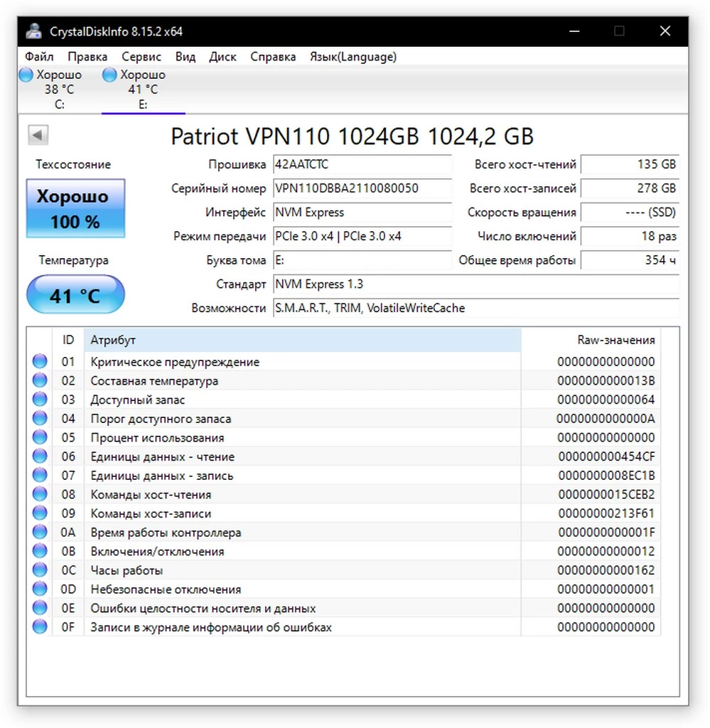Click the blue status circle for drive E:
The width and height of the screenshot is (710, 728).
109,75
